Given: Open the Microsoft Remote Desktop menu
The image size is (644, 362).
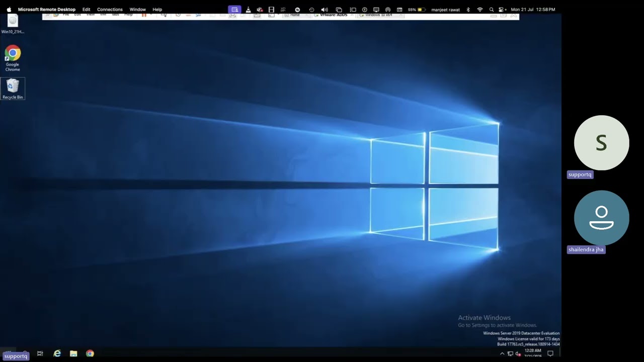Looking at the screenshot, I should click(x=47, y=9).
